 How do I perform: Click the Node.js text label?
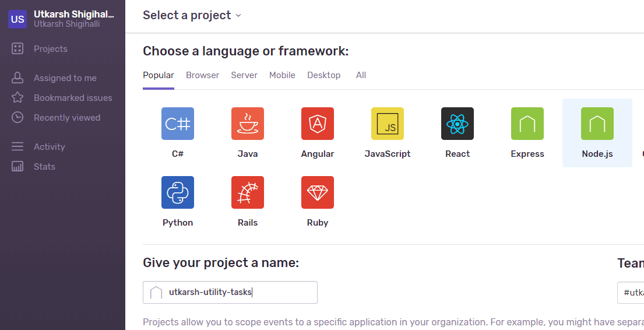(597, 154)
